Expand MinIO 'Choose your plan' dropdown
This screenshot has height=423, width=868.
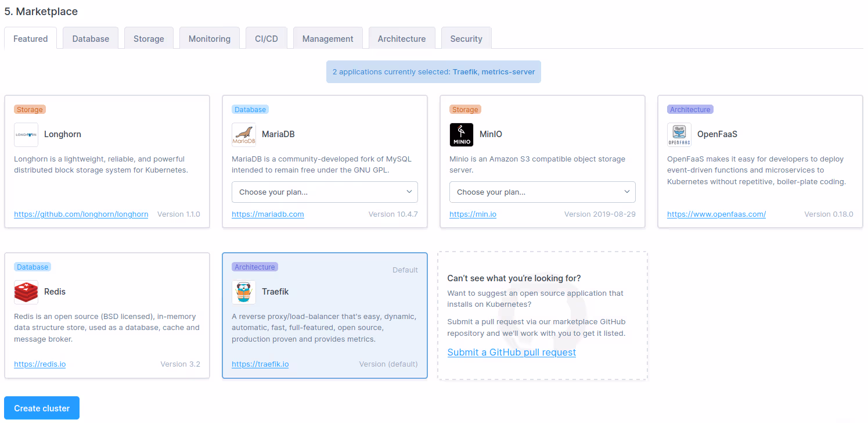point(542,192)
